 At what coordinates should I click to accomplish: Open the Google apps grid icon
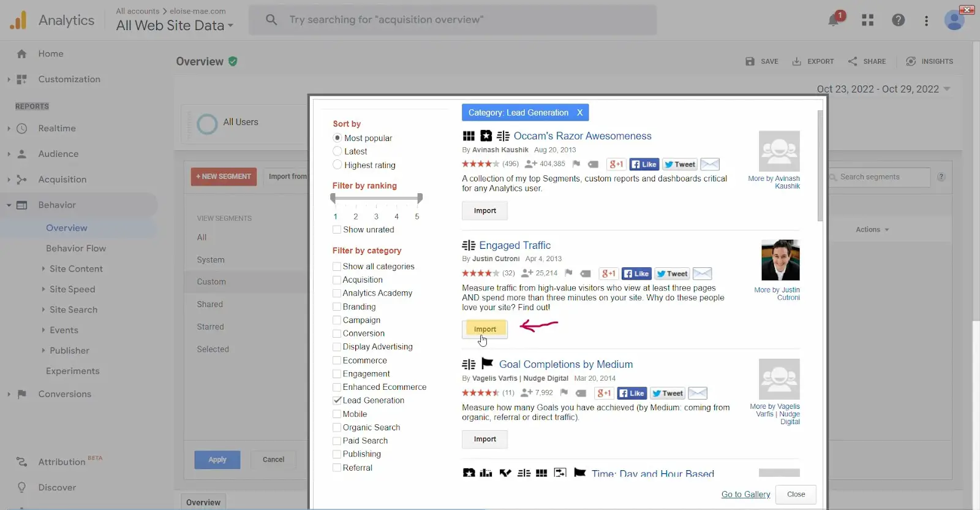pos(867,20)
